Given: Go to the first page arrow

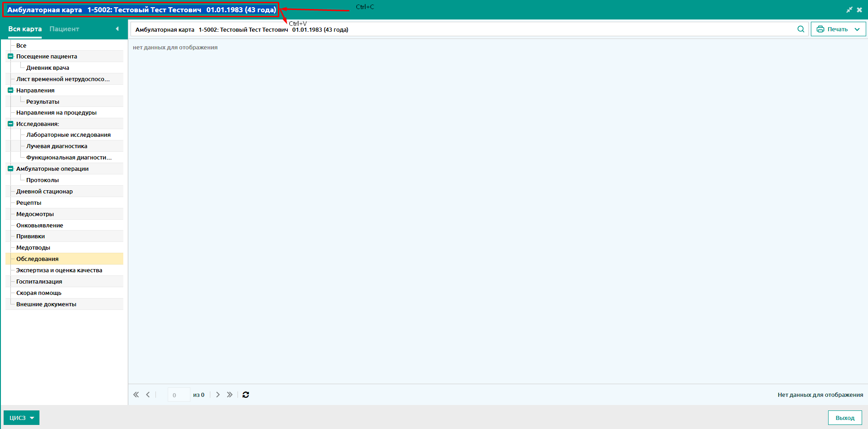Looking at the screenshot, I should pyautogui.click(x=136, y=395).
